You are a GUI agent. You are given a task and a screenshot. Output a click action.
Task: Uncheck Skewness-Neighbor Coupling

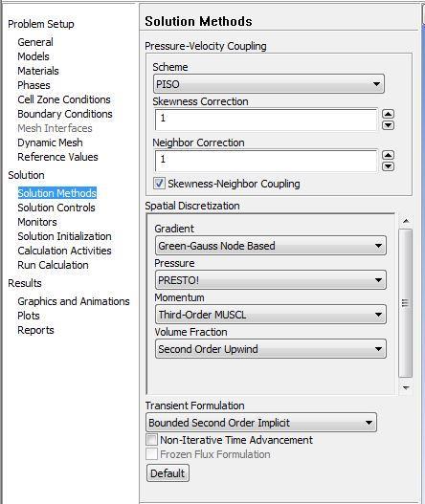click(159, 184)
